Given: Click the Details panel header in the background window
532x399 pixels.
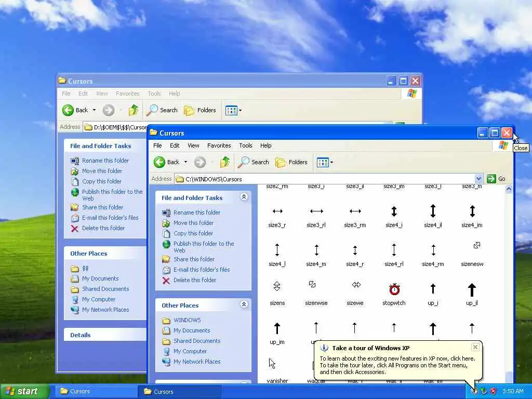Looking at the screenshot, I should click(105, 335).
